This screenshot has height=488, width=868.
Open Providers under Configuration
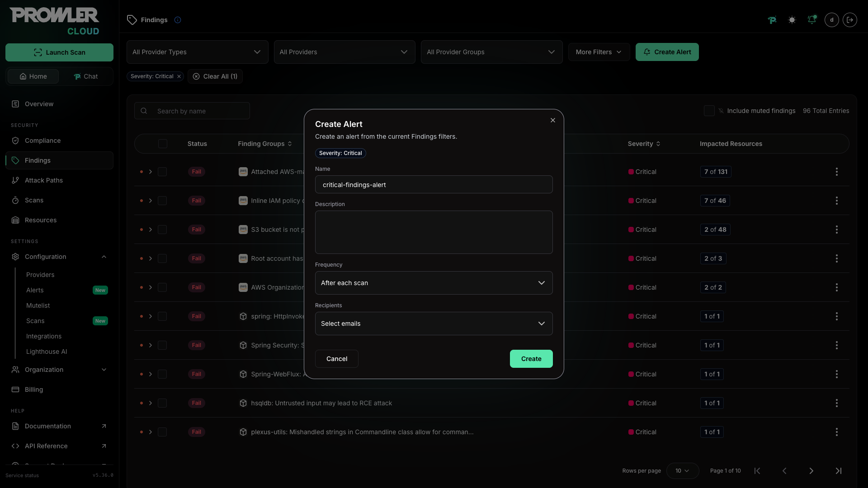pos(40,275)
